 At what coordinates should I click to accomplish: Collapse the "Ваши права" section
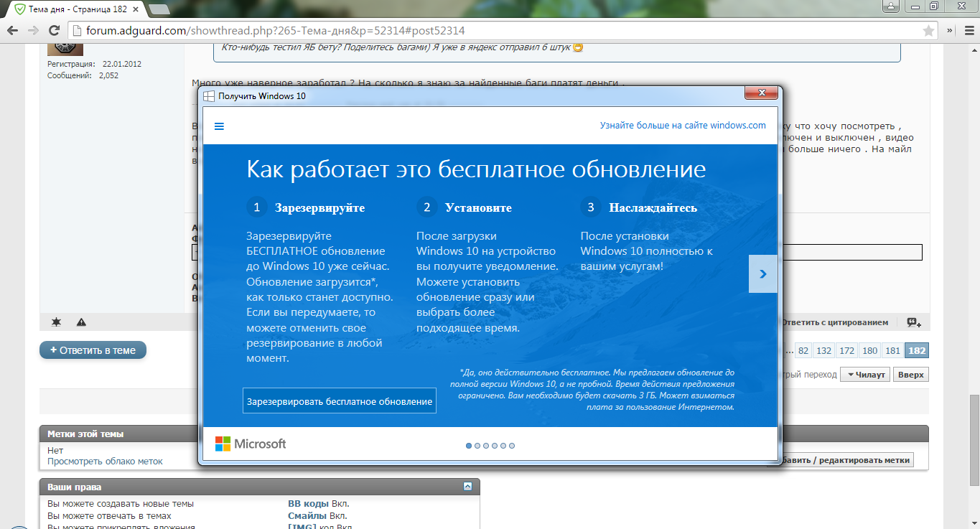point(467,487)
